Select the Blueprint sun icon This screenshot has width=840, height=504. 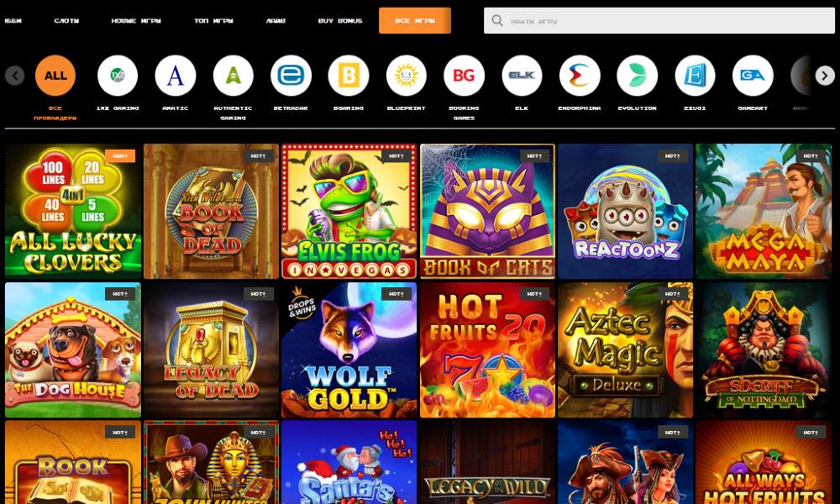[x=406, y=76]
